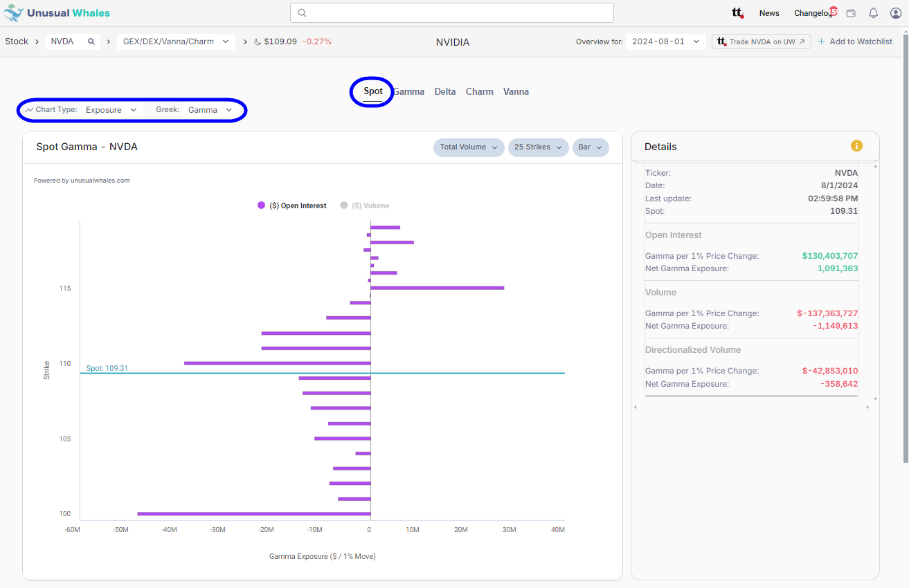
Task: Expand the 25 Strikes dropdown
Action: pos(538,147)
